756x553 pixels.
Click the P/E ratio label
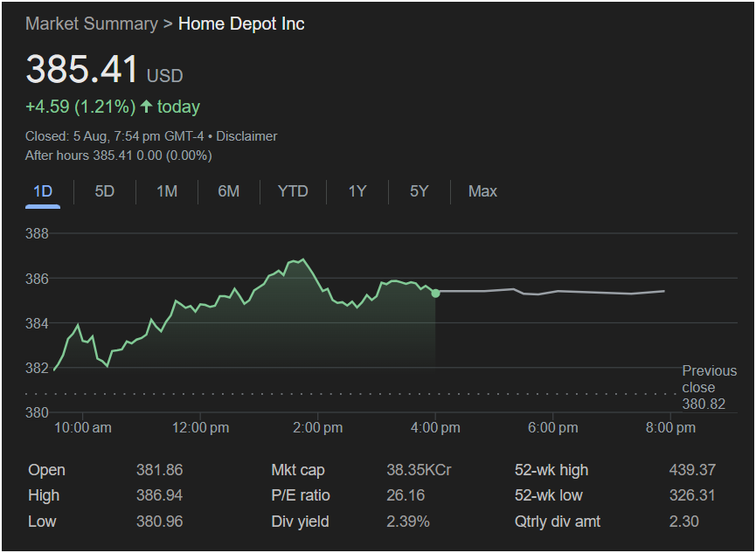(x=301, y=495)
